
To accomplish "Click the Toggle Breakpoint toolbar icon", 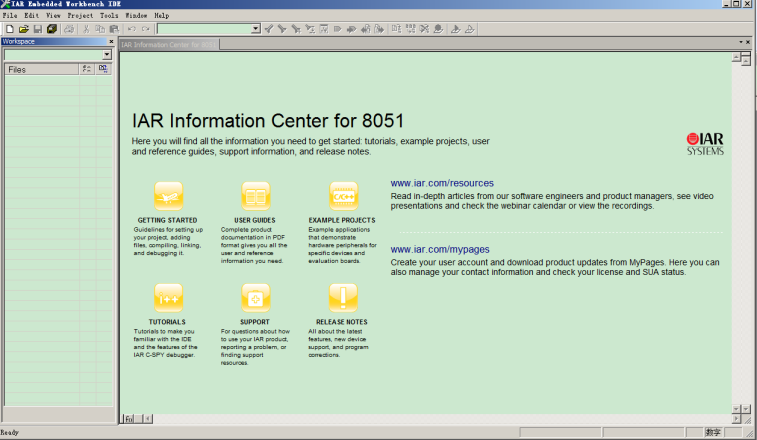I will (x=438, y=29).
